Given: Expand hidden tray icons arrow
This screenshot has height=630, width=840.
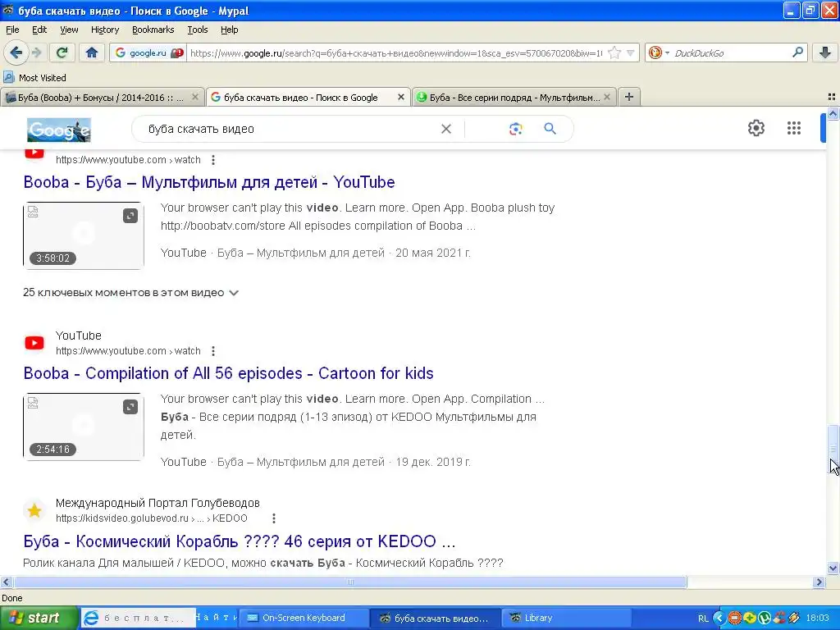Looking at the screenshot, I should click(719, 619).
